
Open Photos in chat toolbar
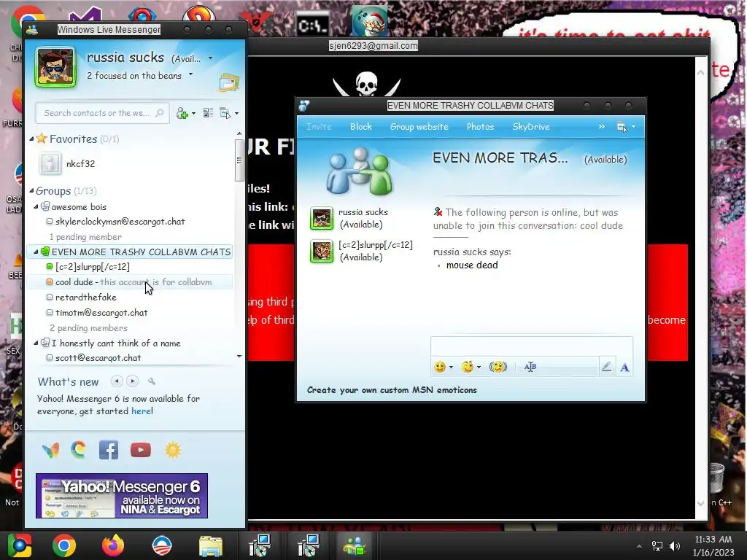pos(480,127)
